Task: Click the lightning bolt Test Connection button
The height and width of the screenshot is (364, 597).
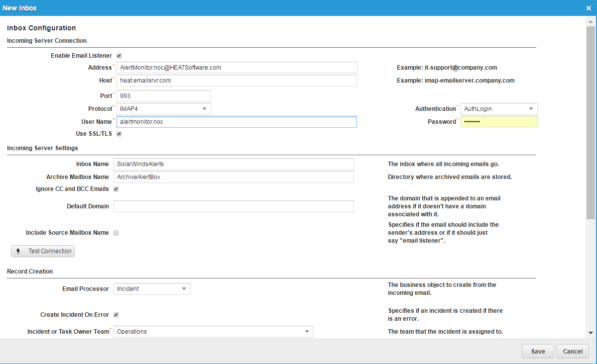Action: [x=43, y=251]
